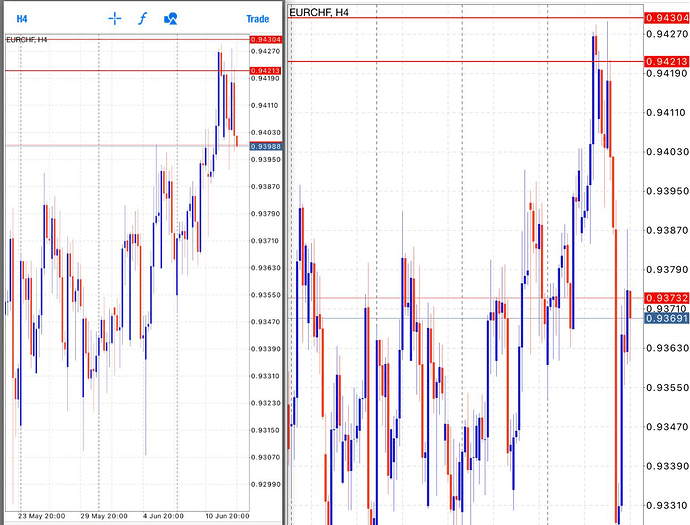Click the 29 May 20:00 date label
Viewport: 690px width, 525px height.
[104, 516]
